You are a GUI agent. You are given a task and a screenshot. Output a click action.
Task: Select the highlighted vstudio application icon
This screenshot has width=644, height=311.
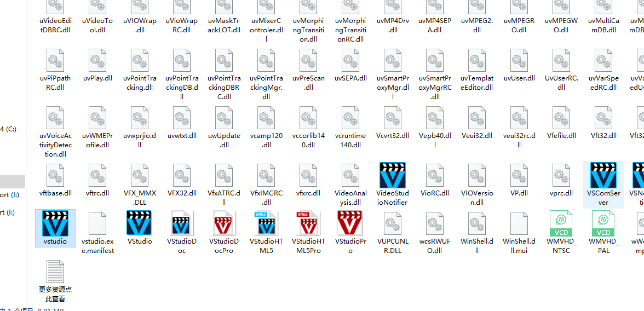pyautogui.click(x=55, y=223)
